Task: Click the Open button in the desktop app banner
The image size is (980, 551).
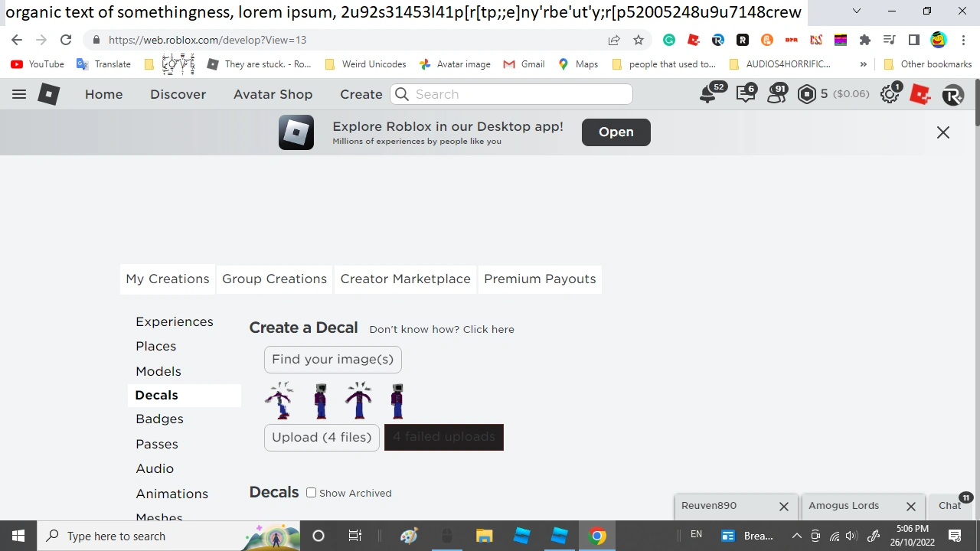Action: click(x=616, y=132)
